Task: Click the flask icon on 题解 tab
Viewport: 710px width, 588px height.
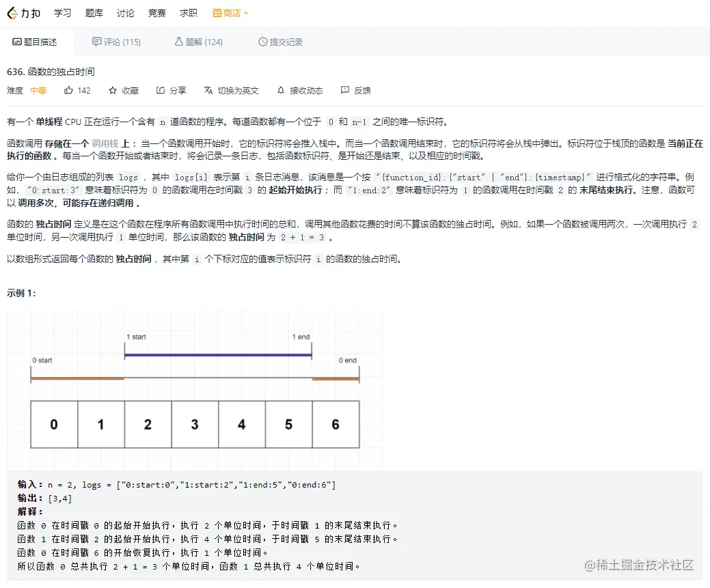Action: (179, 42)
